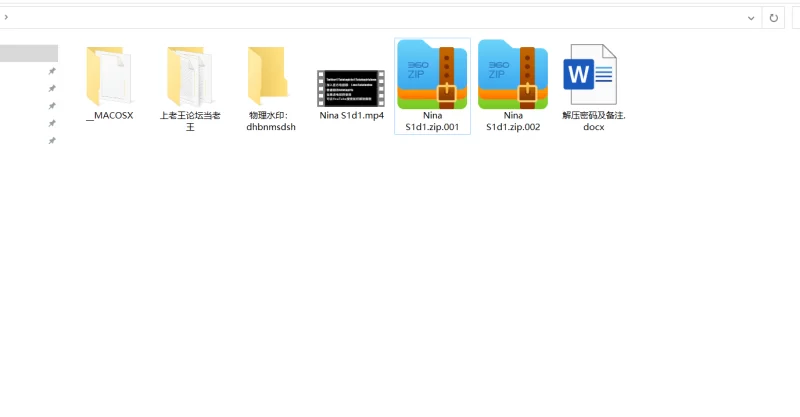Select the 上老王论坛当老王 folder icon

click(x=190, y=76)
